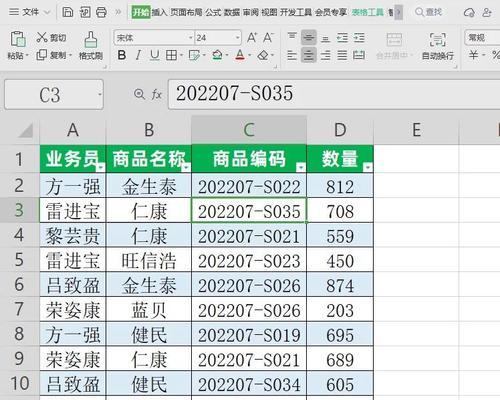
Task: Switch to the 公式 tab
Action: (213, 13)
